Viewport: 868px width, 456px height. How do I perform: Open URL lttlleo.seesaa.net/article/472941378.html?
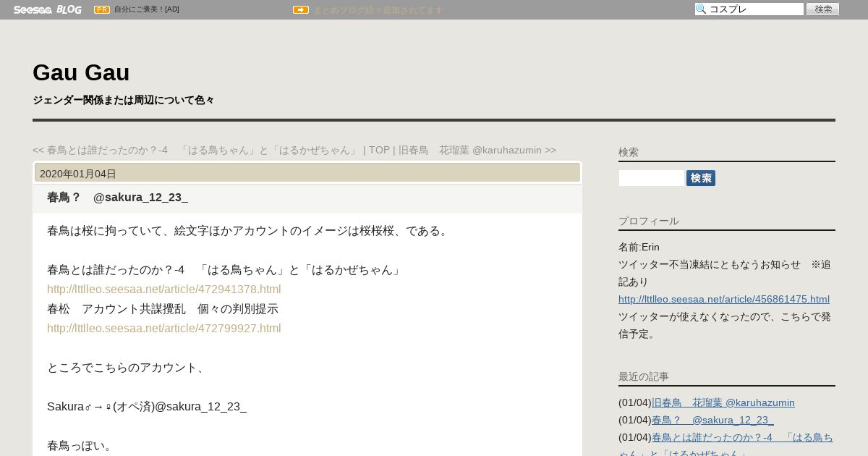pyautogui.click(x=164, y=290)
